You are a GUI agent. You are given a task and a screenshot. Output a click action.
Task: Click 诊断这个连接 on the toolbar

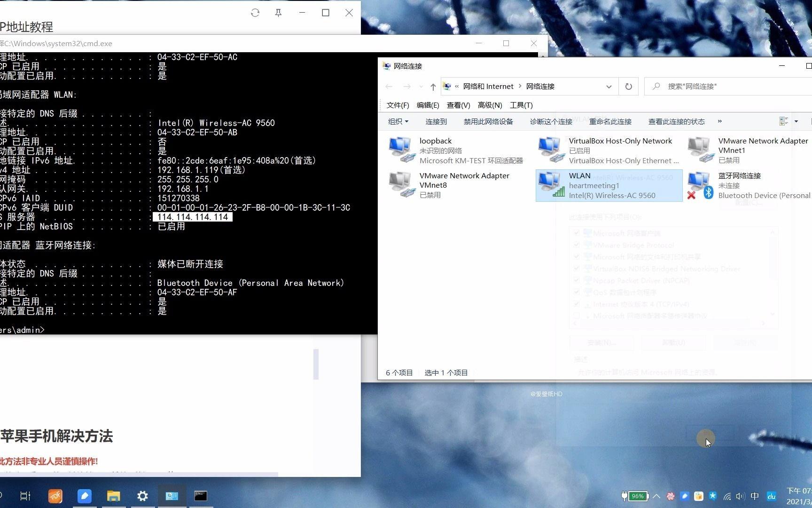click(x=550, y=121)
